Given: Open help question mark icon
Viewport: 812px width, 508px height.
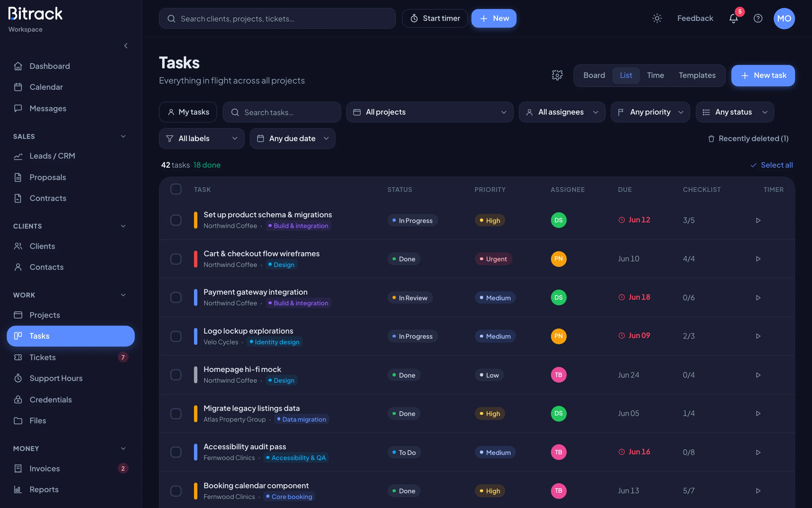Looking at the screenshot, I should [x=758, y=18].
